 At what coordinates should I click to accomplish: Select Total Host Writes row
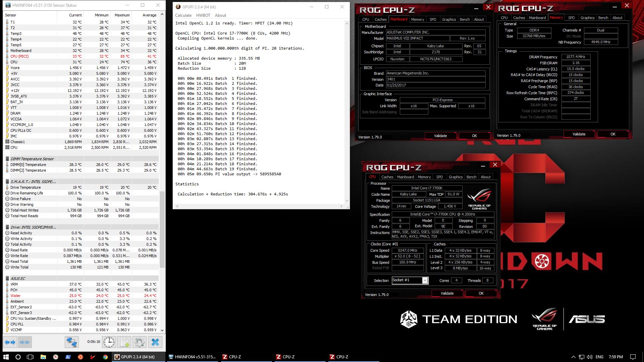tap(82, 210)
